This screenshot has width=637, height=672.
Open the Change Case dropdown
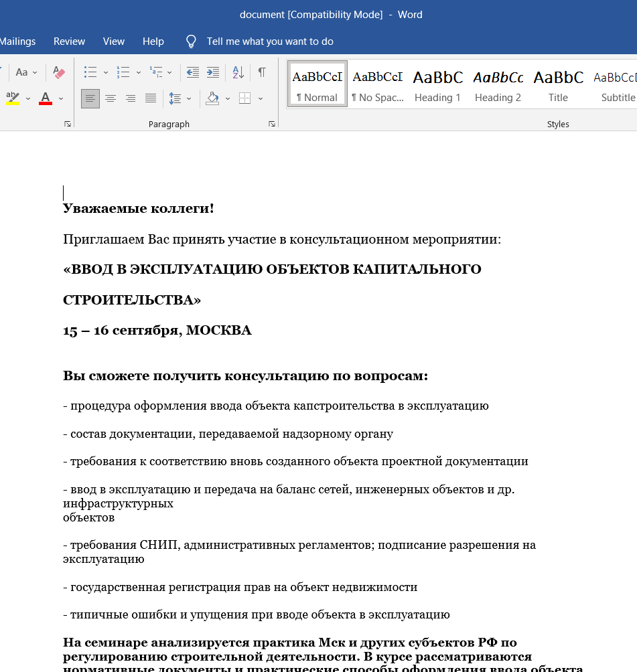click(26, 72)
